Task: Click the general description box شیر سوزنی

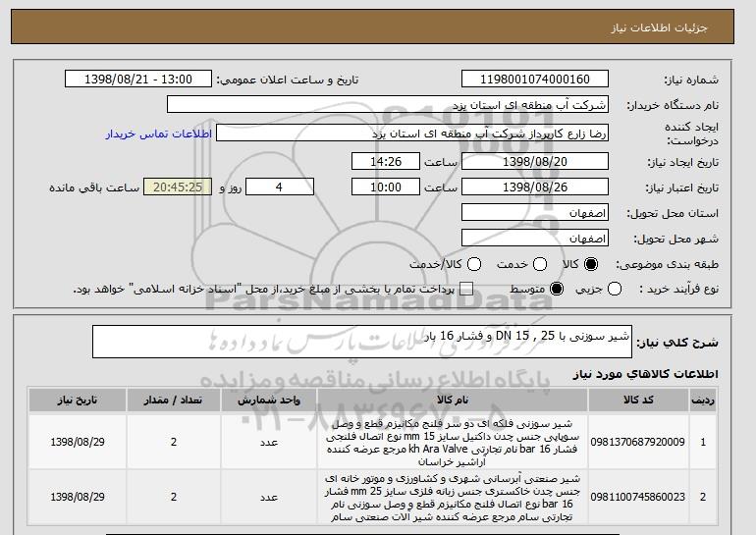Action: click(362, 342)
